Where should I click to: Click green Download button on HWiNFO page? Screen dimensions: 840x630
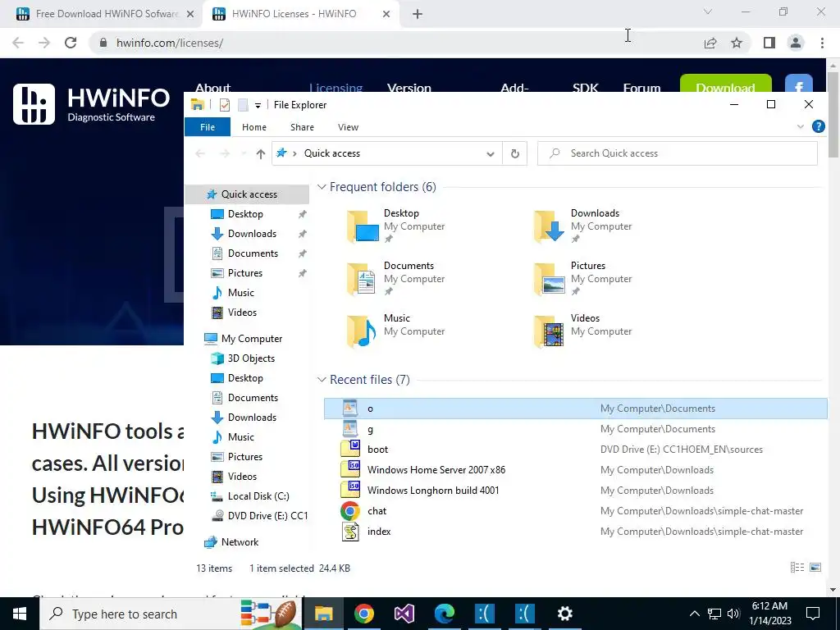725,84
